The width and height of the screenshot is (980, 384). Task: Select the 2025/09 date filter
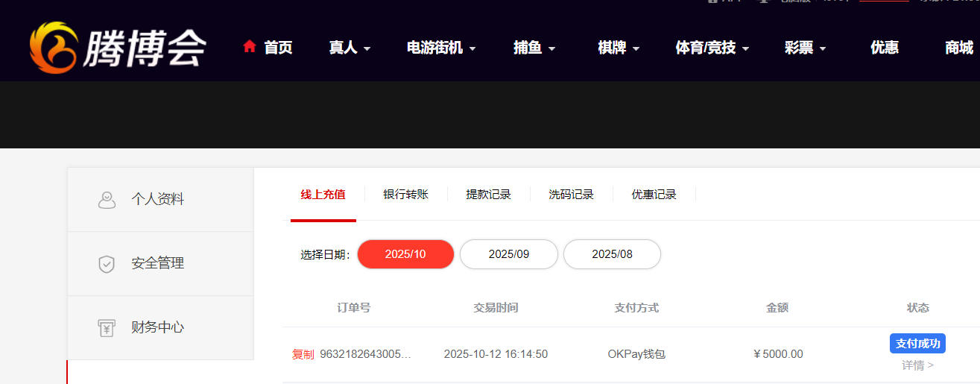[509, 254]
